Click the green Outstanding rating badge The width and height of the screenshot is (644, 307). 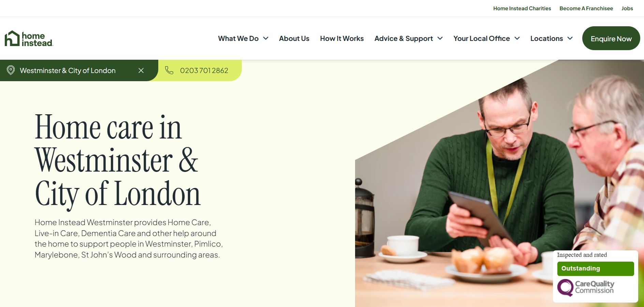click(x=596, y=268)
